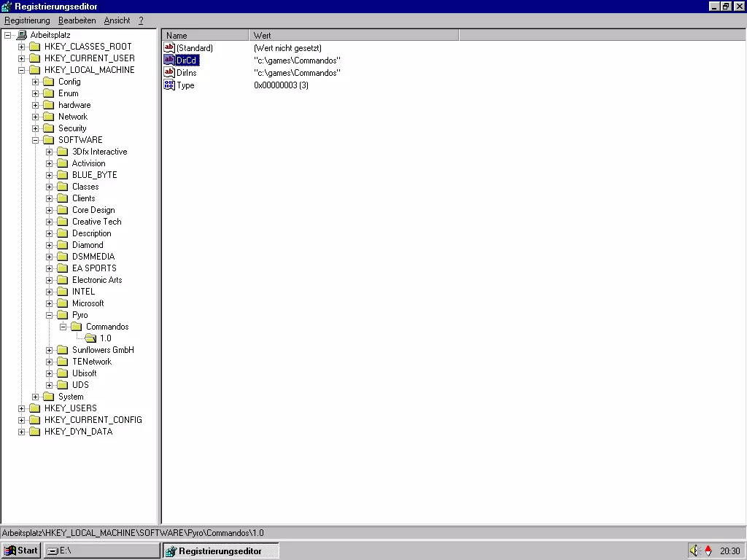
Task: Click the open folder icon for 1.0
Action: [x=90, y=338]
